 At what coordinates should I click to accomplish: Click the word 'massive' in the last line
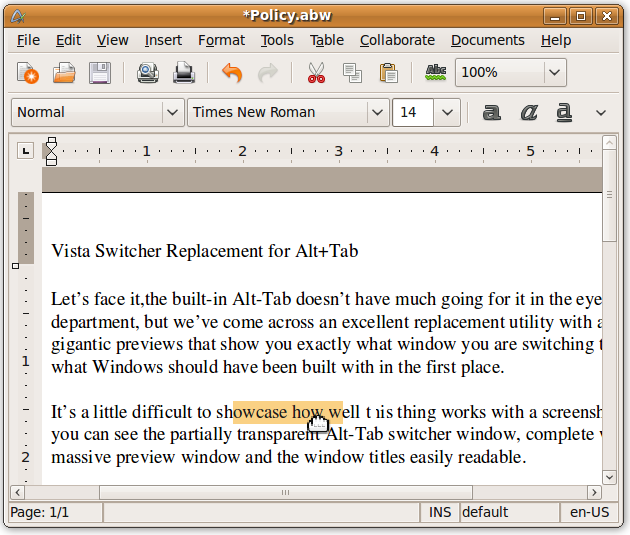[81, 457]
